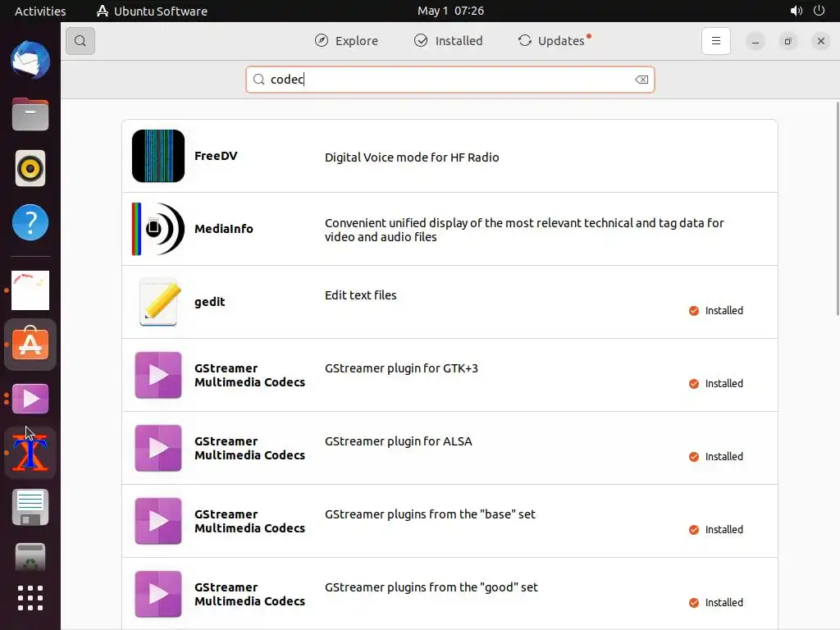This screenshot has width=840, height=630.
Task: Select the FreeDV result title
Action: coord(216,156)
